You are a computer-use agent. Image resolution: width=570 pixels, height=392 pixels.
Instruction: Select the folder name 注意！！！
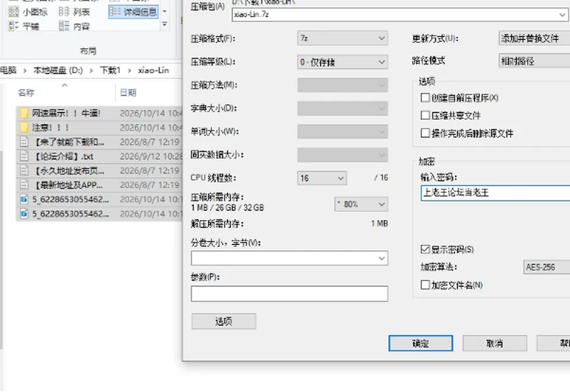50,128
